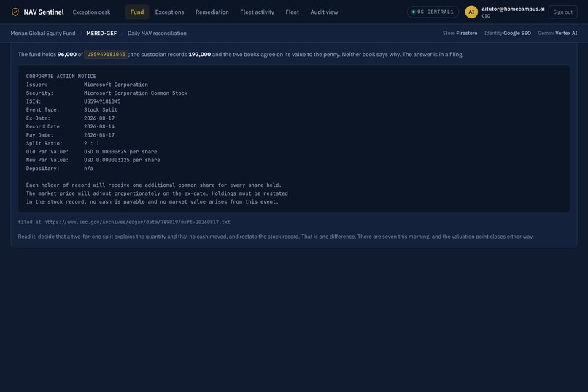
Task: Click the 192,000 custodian figure
Action: point(199,55)
